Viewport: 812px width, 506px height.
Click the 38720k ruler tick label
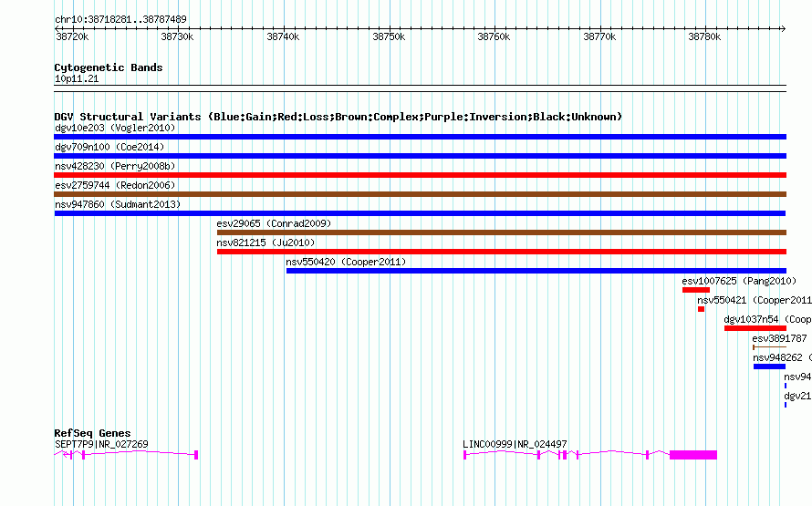pos(72,36)
